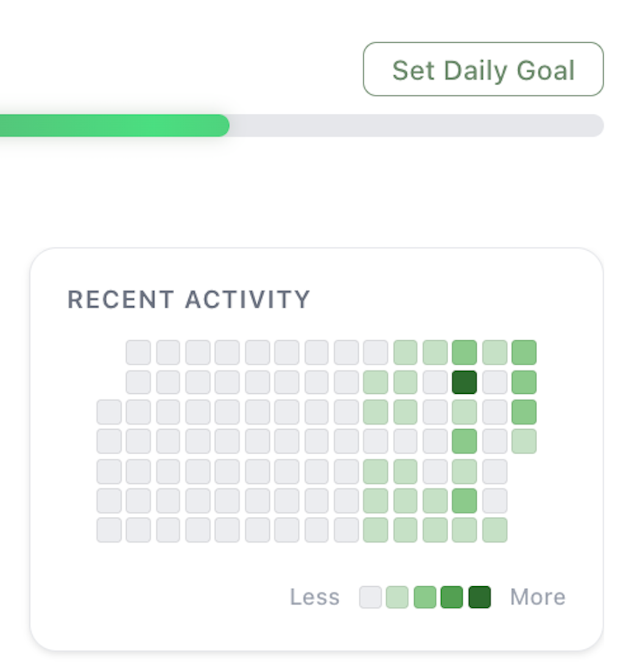This screenshot has width=637, height=672.
Task: Click the Recent Activity heading
Action: pos(189,299)
